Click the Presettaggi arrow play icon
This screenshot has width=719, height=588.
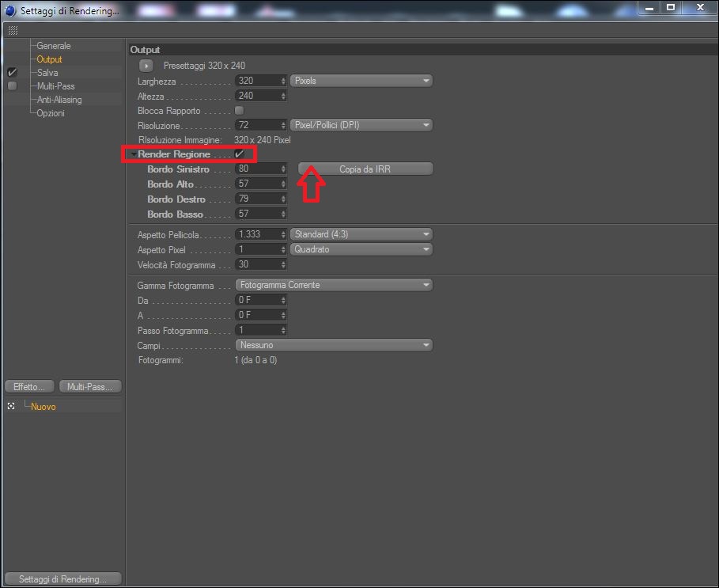coord(146,66)
